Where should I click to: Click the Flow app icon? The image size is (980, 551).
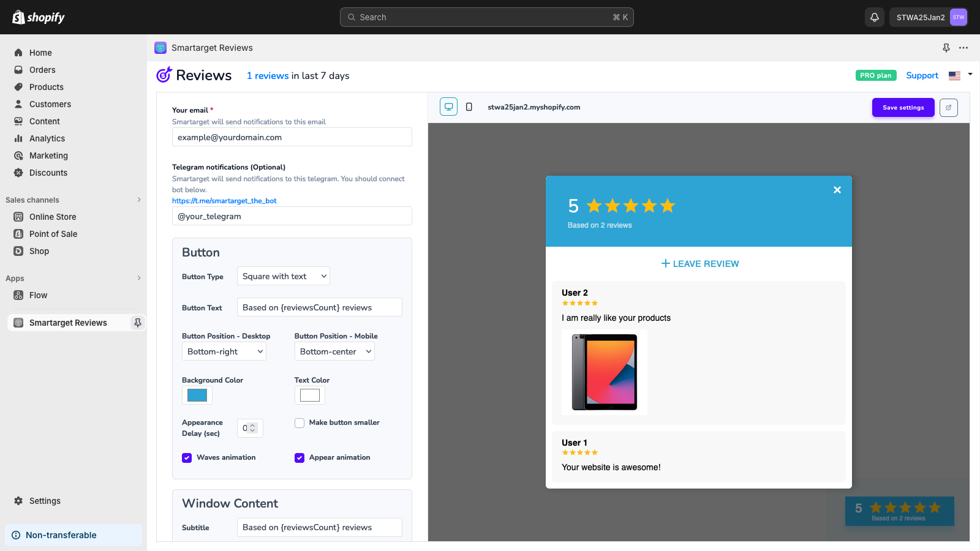pos(18,295)
